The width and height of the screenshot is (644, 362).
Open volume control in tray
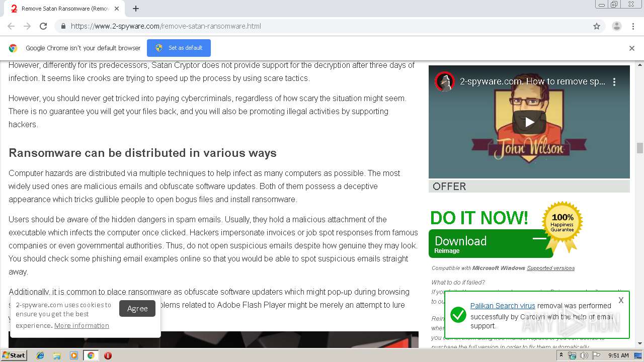point(584,355)
